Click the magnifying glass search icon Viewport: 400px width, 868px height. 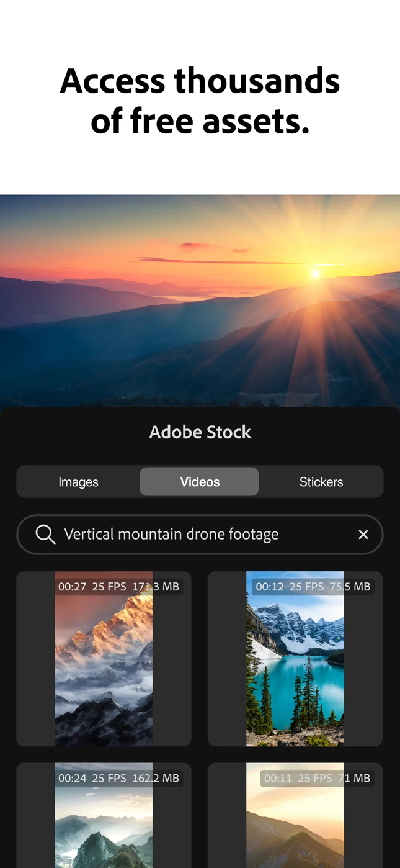pos(45,534)
